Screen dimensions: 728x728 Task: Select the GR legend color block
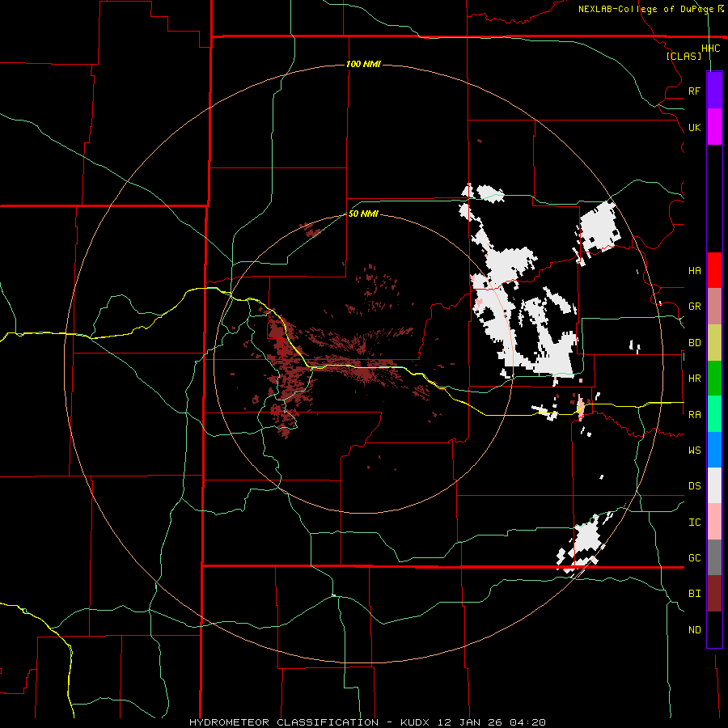(714, 307)
